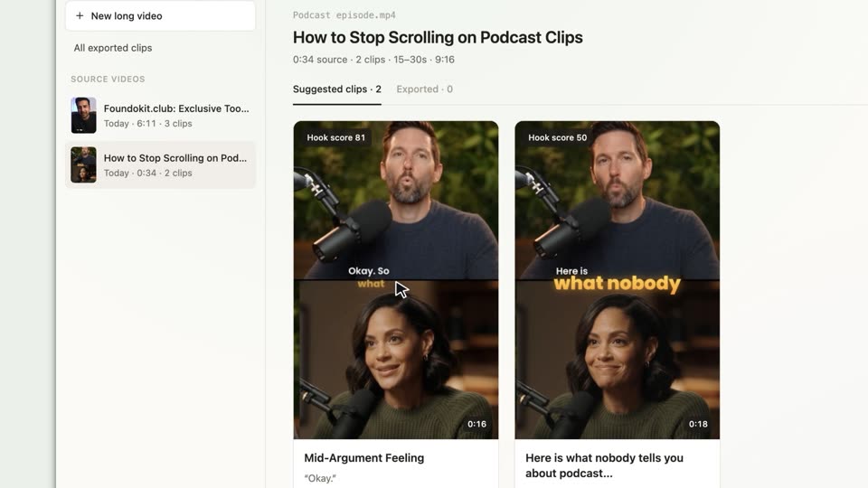This screenshot has height=488, width=868.
Task: Open the New long video button
Action: tap(160, 15)
